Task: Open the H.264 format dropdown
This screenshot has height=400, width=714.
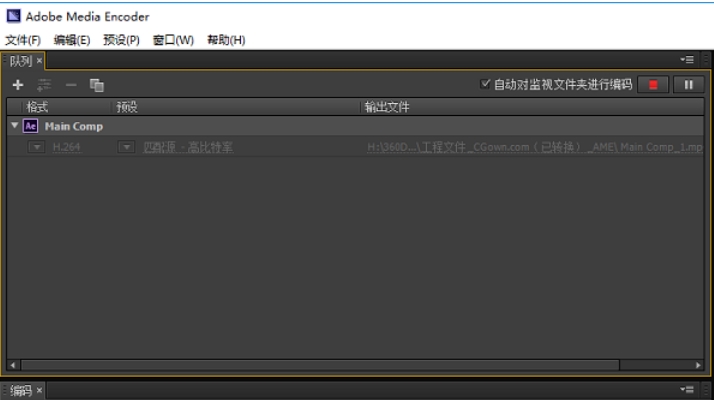Action: click(x=36, y=147)
